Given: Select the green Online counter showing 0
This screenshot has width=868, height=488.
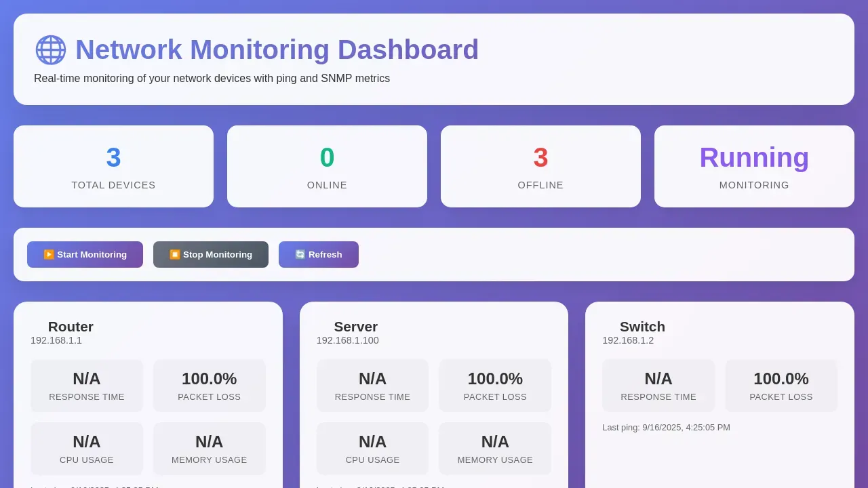Looking at the screenshot, I should click(327, 157).
